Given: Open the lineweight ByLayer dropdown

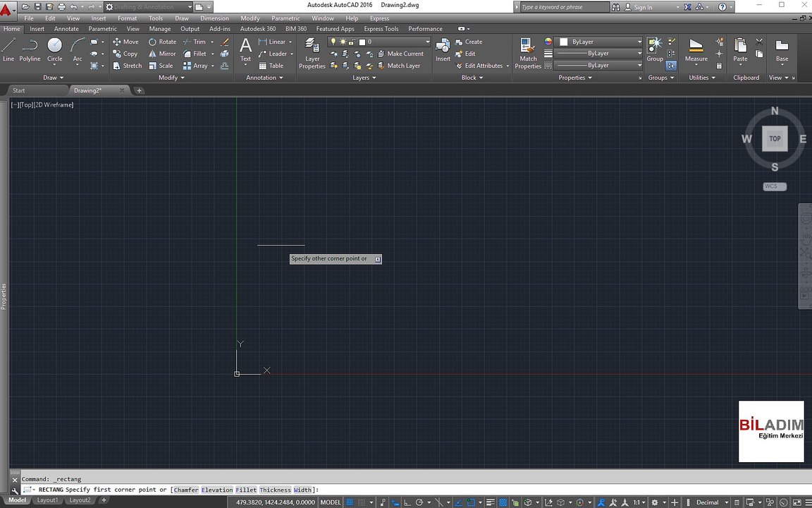Looking at the screenshot, I should click(598, 54).
